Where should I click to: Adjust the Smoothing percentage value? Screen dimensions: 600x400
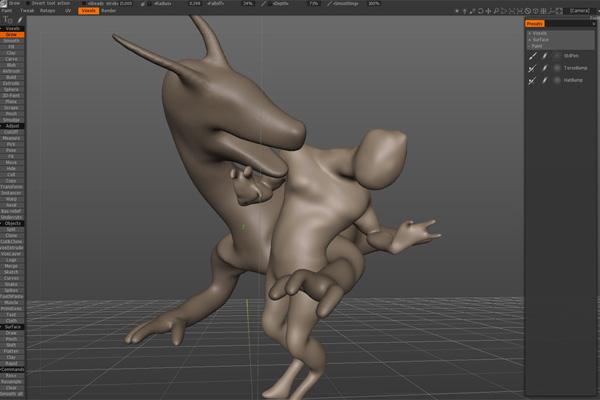[374, 3]
